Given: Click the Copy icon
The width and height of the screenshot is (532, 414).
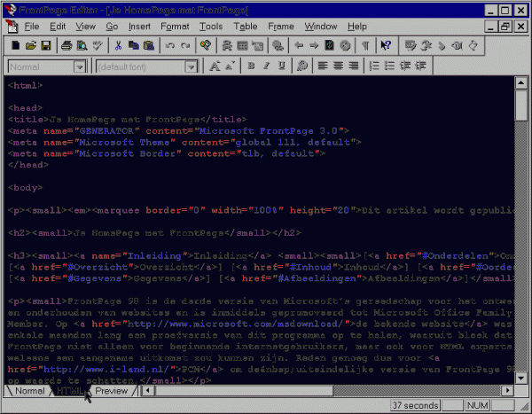Looking at the screenshot, I should click(x=133, y=45).
